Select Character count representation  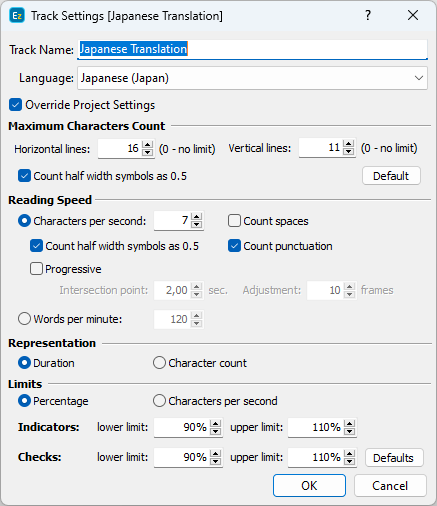point(159,363)
